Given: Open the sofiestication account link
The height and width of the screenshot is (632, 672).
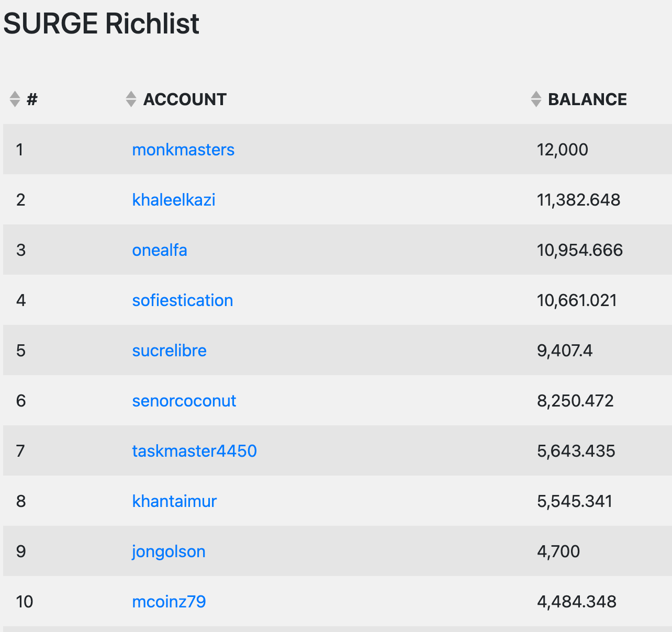Looking at the screenshot, I should coord(183,300).
